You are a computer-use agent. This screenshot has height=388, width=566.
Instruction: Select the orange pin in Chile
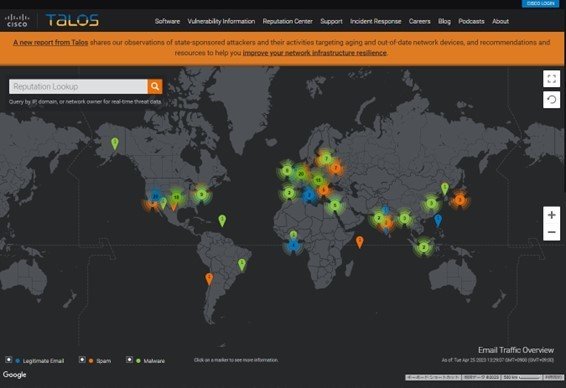(209, 279)
